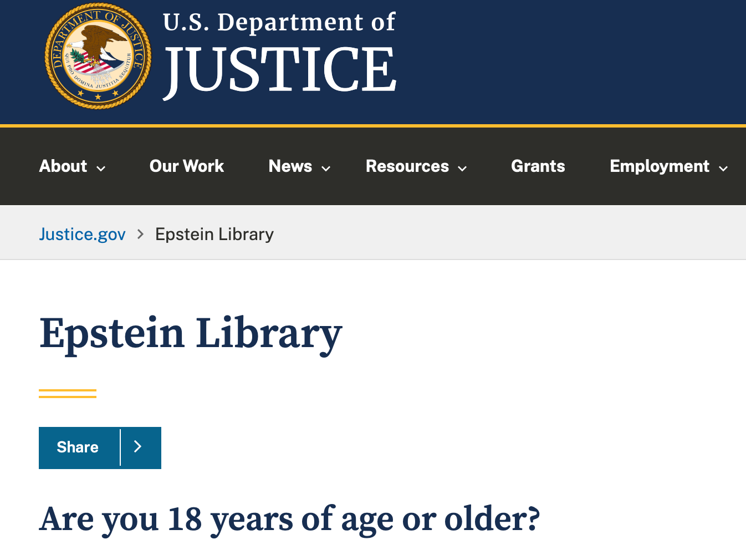Click the yellow underline below the page title

[68, 394]
